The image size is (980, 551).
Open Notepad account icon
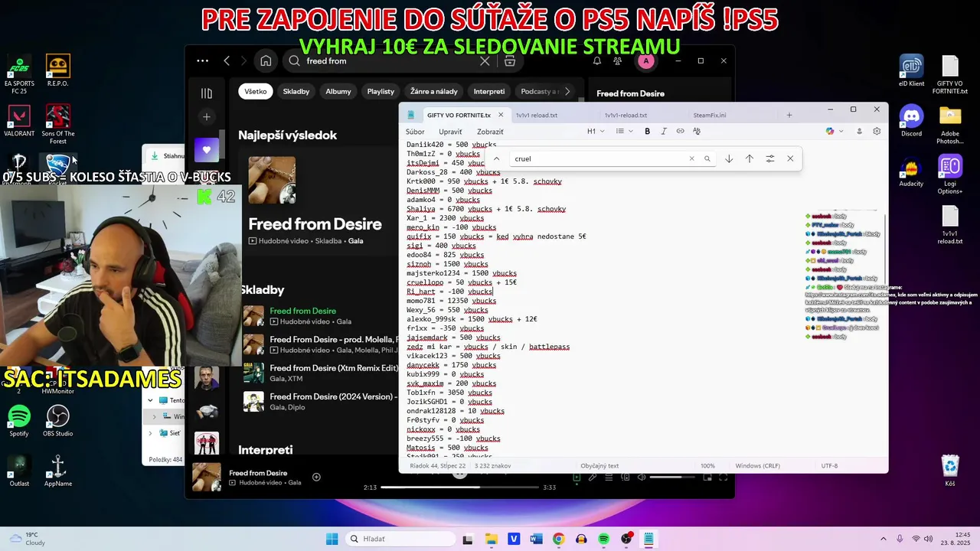pyautogui.click(x=859, y=132)
